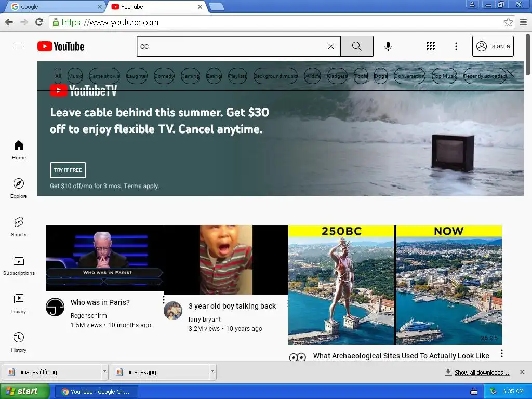Open '3 year old boy talking back'
Viewport: 532px width, 399px height.
[x=232, y=306]
